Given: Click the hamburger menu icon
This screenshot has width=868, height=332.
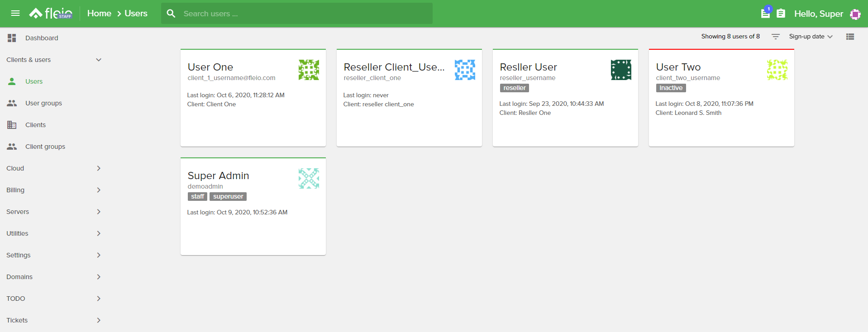Looking at the screenshot, I should tap(15, 13).
